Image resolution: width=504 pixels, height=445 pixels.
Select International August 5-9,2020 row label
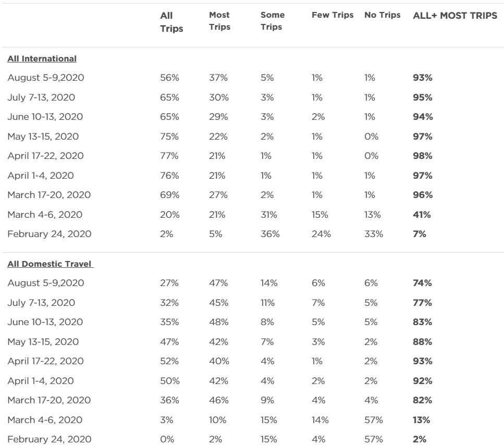click(46, 78)
